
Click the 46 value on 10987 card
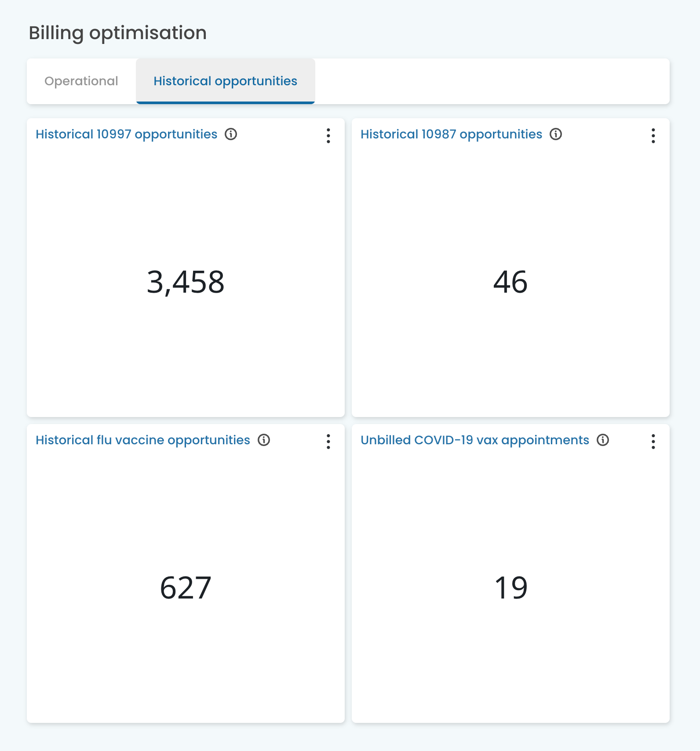pos(510,282)
